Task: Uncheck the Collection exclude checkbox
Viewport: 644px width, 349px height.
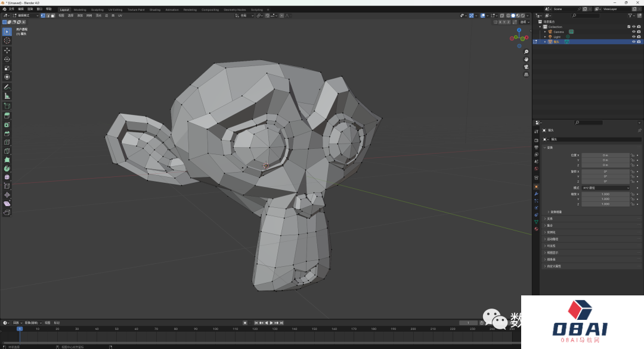Action: pyautogui.click(x=628, y=27)
